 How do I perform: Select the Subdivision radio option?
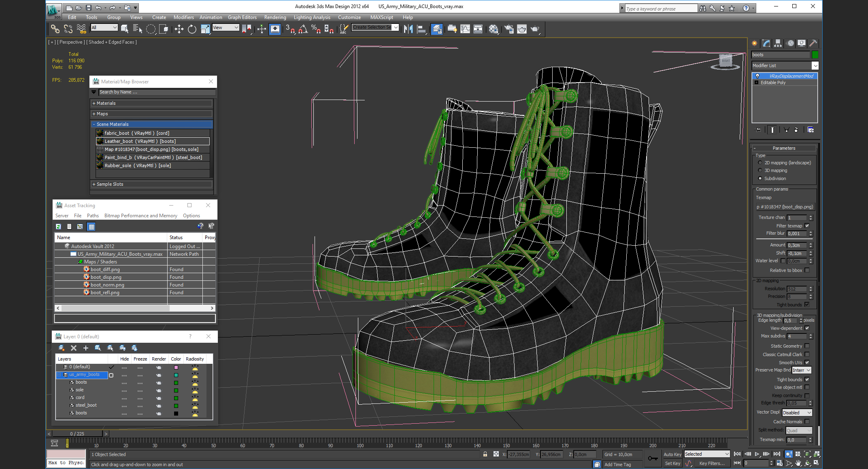760,178
